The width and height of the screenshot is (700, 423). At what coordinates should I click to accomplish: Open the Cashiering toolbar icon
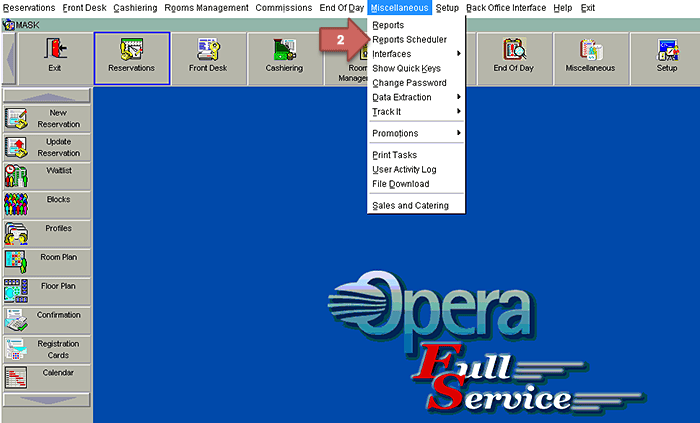click(285, 57)
